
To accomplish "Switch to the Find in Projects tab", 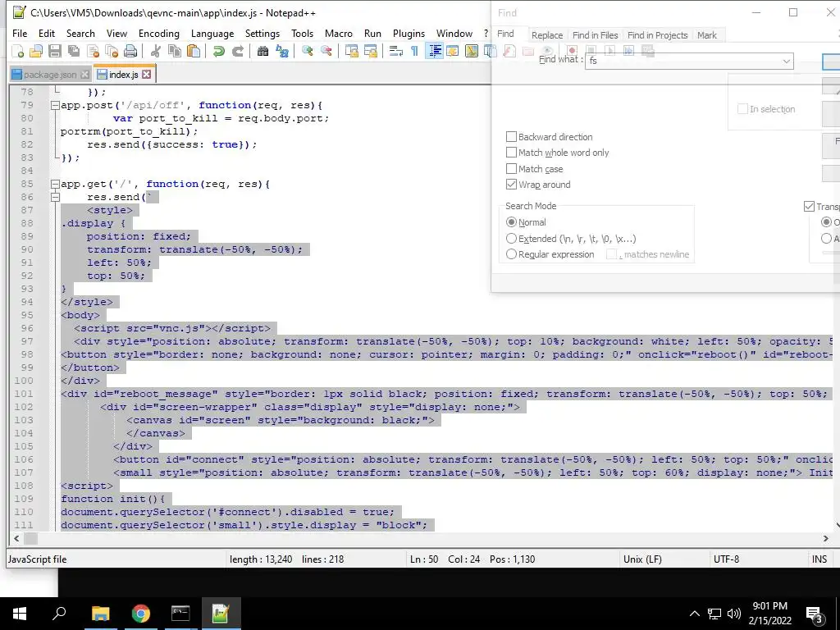I will 657,35.
